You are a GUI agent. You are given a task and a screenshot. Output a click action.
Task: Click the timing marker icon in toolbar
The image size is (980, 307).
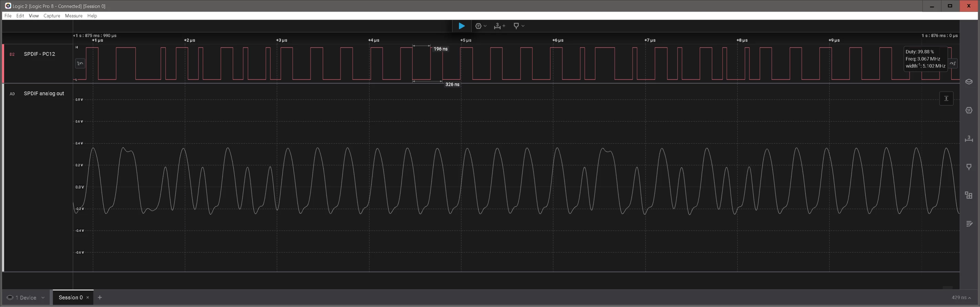516,26
